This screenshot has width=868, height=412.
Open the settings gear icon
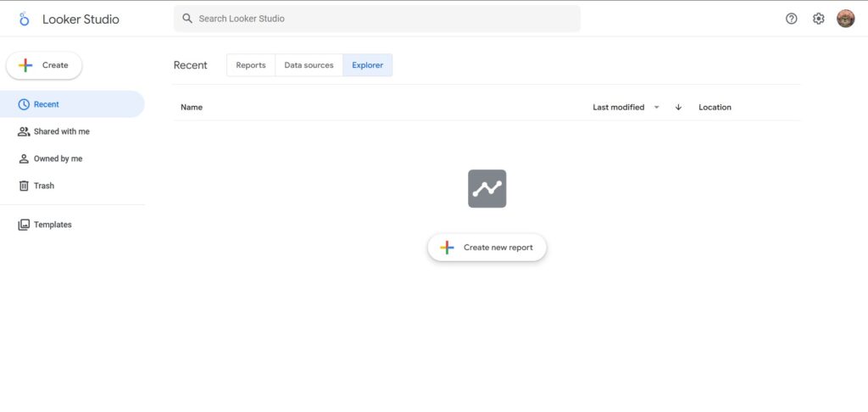(x=819, y=19)
